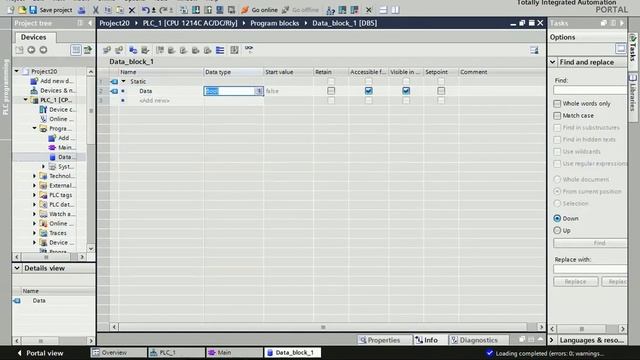Collapse the Find and replace section
This screenshot has height=360, width=640.
tap(553, 62)
